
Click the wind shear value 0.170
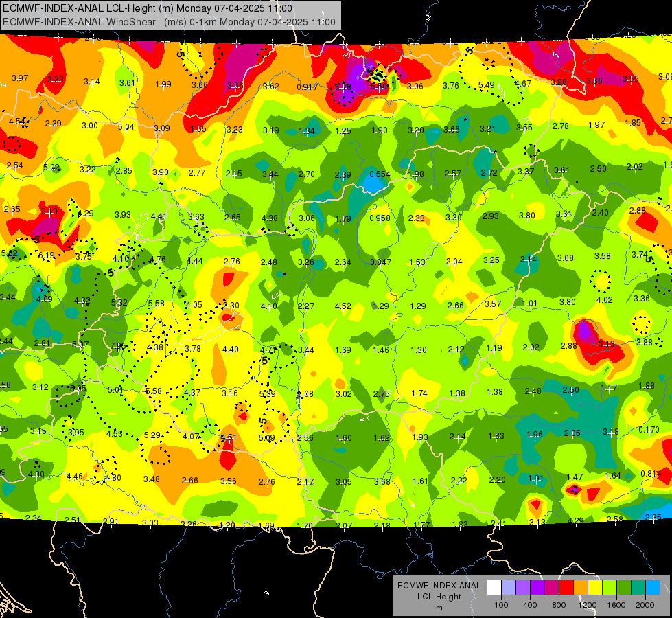click(x=649, y=430)
